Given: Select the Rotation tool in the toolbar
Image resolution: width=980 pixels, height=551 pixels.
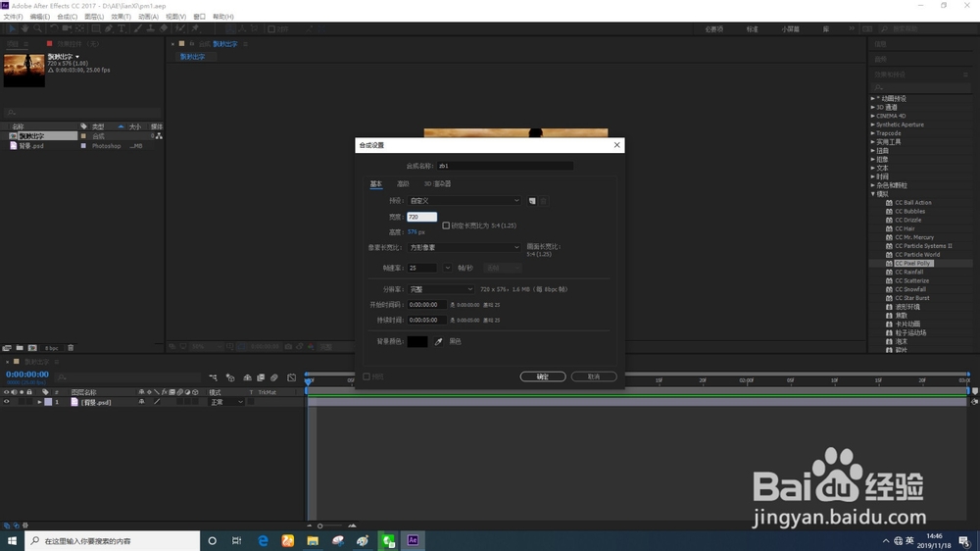Looking at the screenshot, I should point(54,28).
